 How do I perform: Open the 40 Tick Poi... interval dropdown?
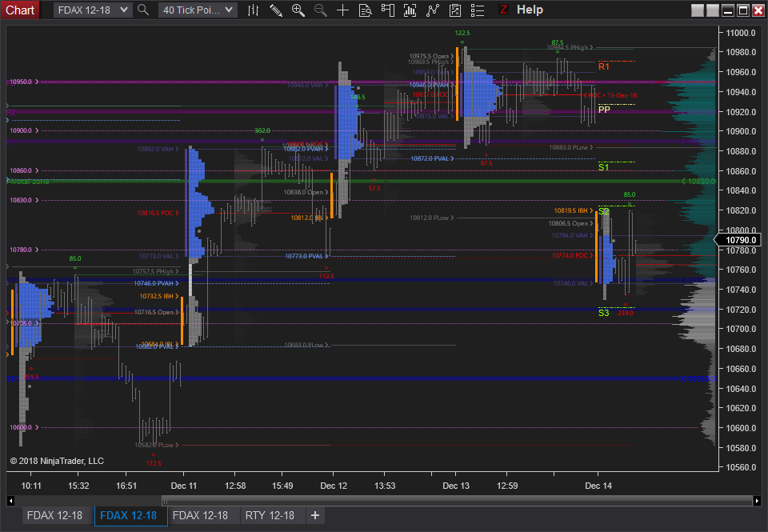pos(198,10)
